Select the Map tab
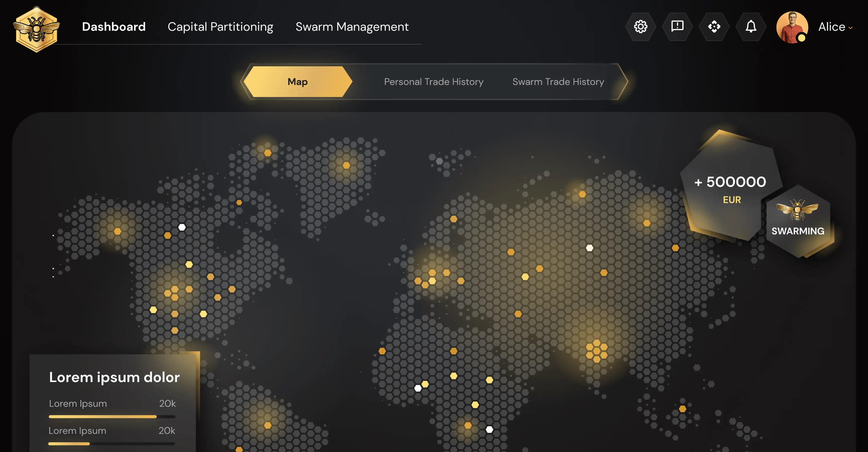Image resolution: width=868 pixels, height=452 pixels. [x=297, y=82]
